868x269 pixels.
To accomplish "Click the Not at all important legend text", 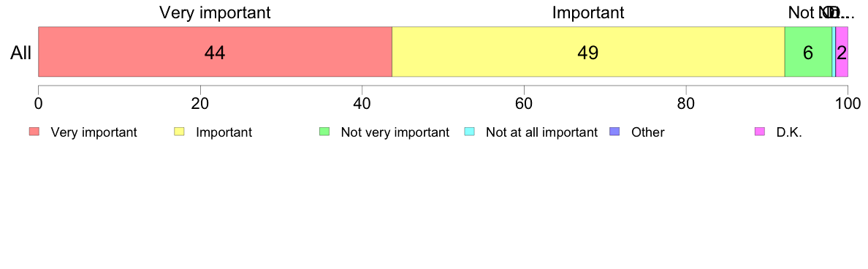I will click(541, 132).
